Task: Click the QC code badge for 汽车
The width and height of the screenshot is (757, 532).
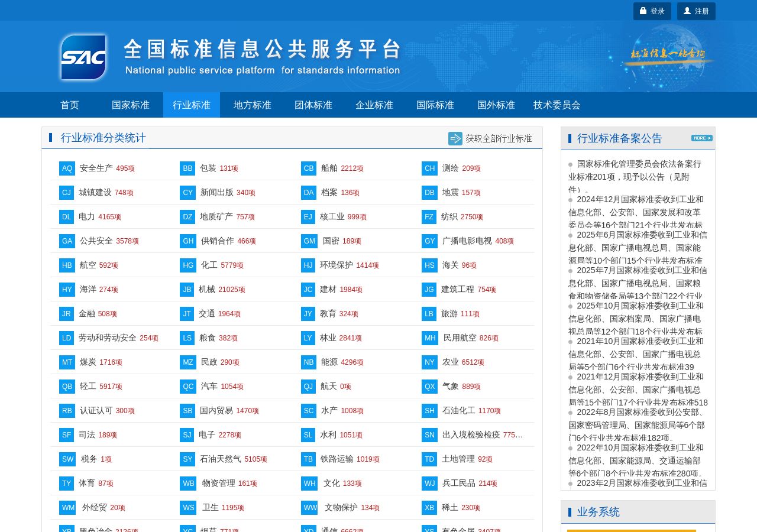Action: click(188, 387)
